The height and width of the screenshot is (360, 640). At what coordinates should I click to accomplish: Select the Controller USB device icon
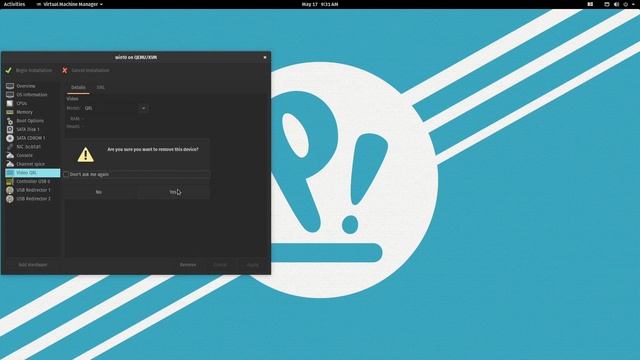click(10, 181)
